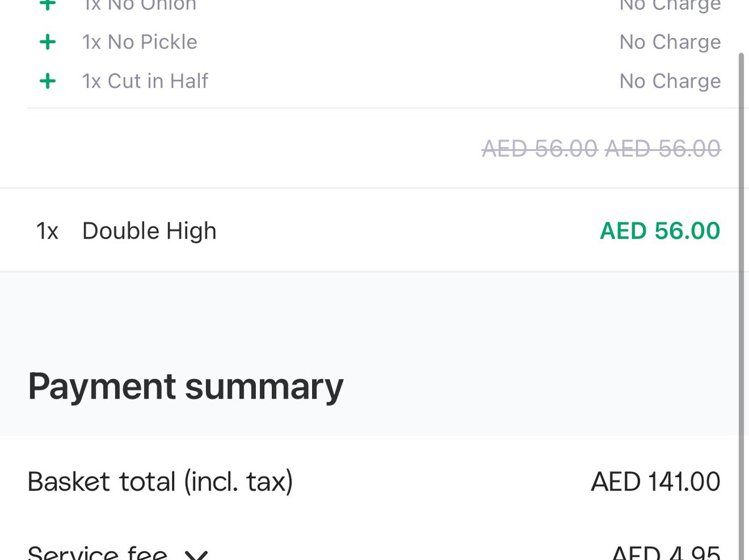749x560 pixels.
Task: Select the 1x No Onion modifier text
Action: [139, 5]
